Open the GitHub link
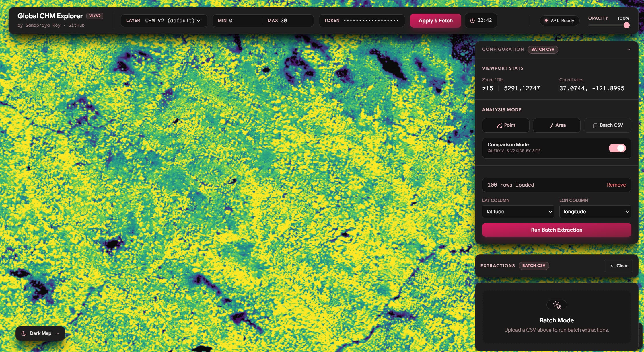The image size is (644, 352). pyautogui.click(x=76, y=25)
